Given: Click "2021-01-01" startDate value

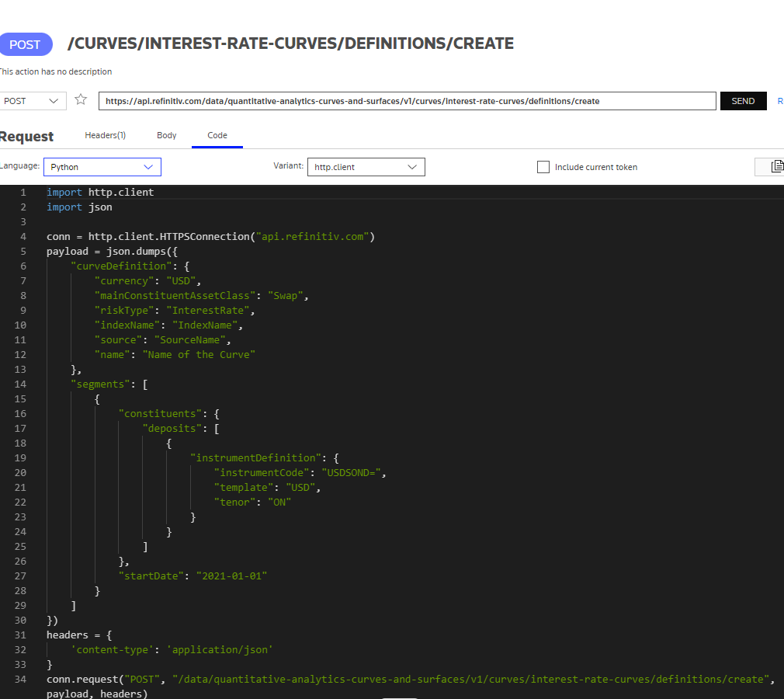Looking at the screenshot, I should (231, 576).
